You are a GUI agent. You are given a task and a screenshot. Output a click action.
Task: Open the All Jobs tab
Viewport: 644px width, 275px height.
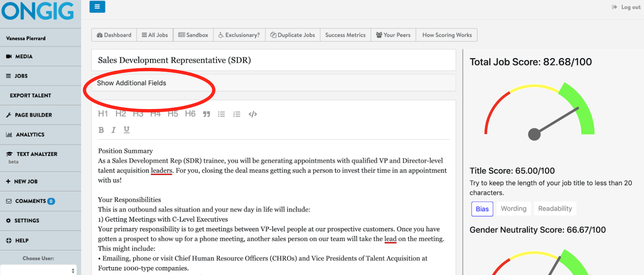(155, 35)
